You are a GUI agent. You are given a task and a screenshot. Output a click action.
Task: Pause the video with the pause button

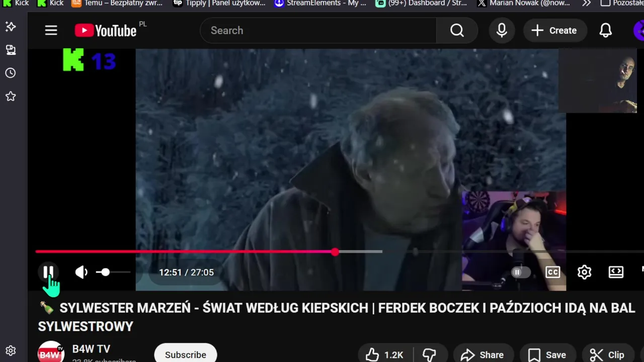click(48, 272)
